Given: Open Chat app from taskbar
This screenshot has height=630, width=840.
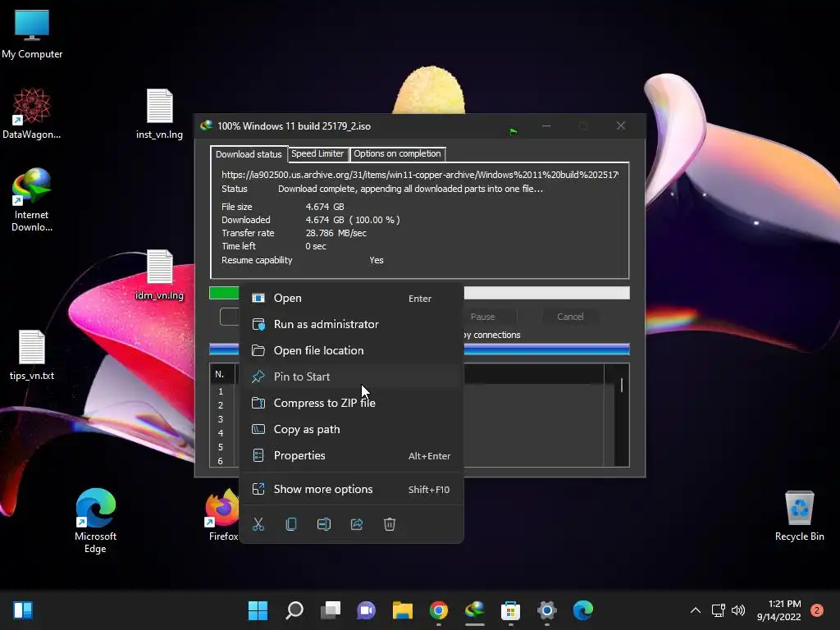Looking at the screenshot, I should [x=367, y=610].
